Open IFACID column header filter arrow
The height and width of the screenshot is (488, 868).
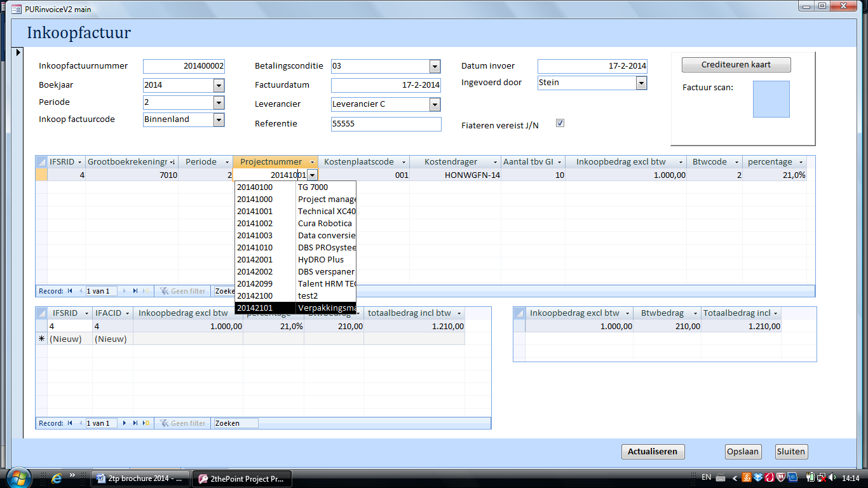point(126,313)
